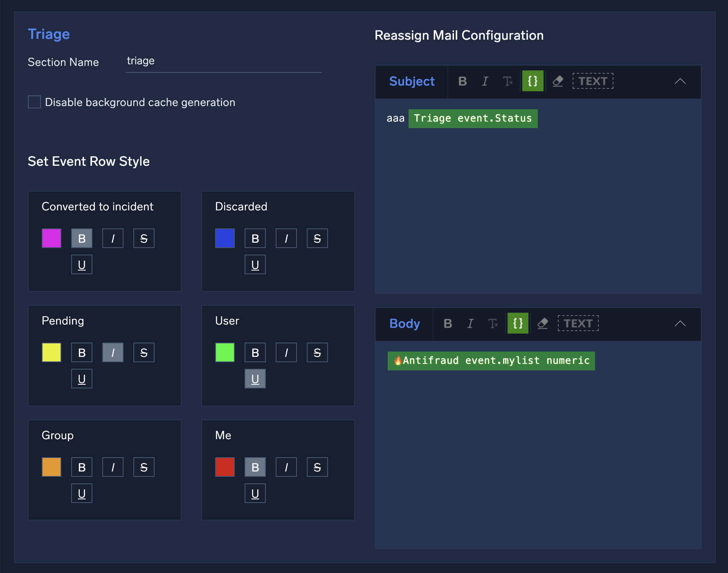Image resolution: width=728 pixels, height=573 pixels.
Task: Toggle strikethrough style for Discarded events
Action: 317,238
